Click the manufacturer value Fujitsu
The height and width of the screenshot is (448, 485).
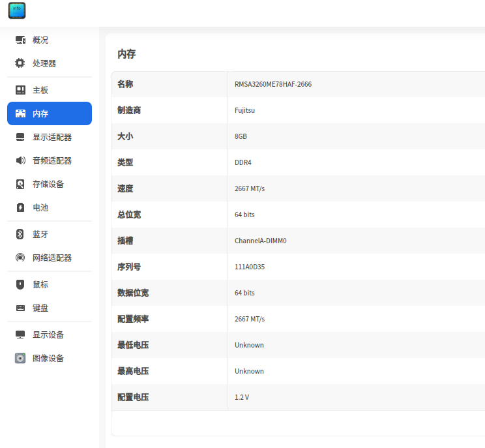[x=244, y=110]
